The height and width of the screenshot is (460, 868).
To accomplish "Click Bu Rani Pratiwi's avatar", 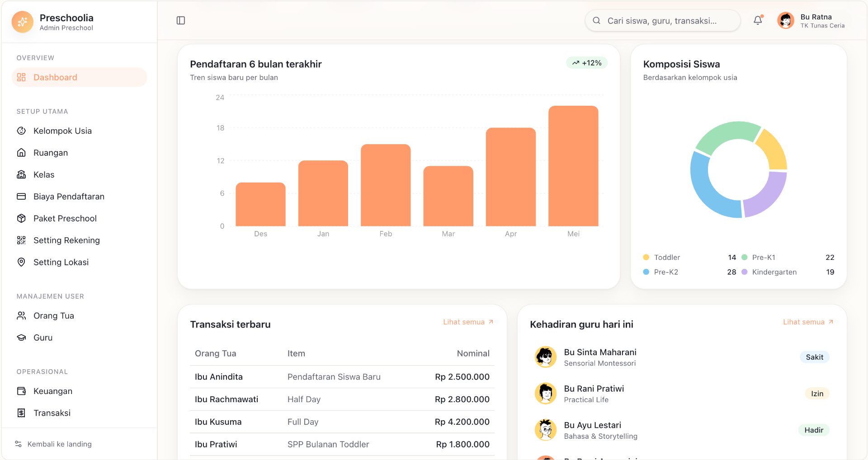I will click(546, 394).
